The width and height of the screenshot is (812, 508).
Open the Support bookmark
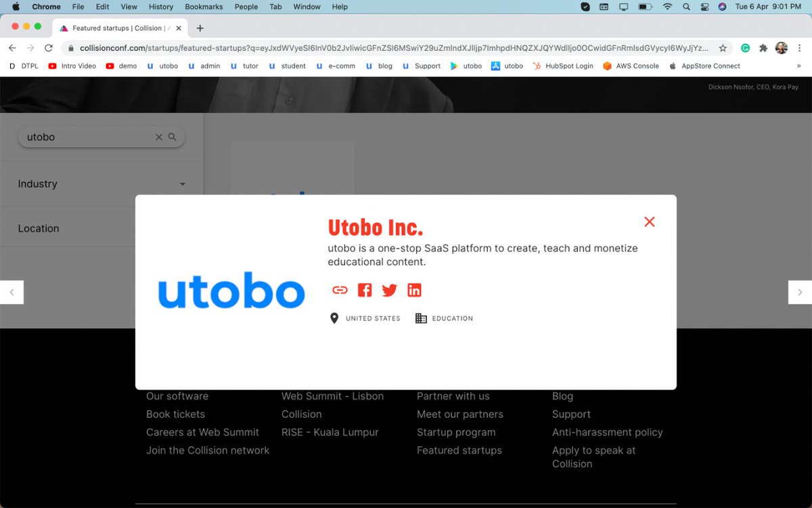(422, 66)
